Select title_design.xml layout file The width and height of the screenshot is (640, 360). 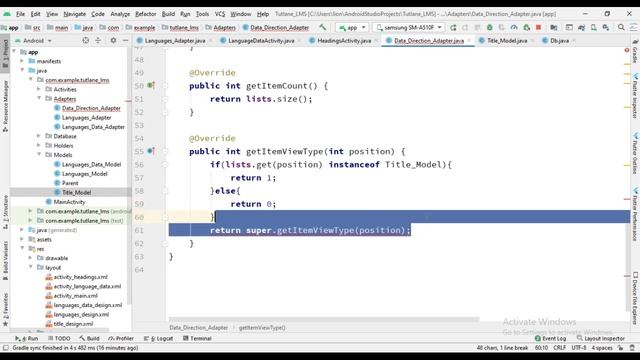point(73,324)
